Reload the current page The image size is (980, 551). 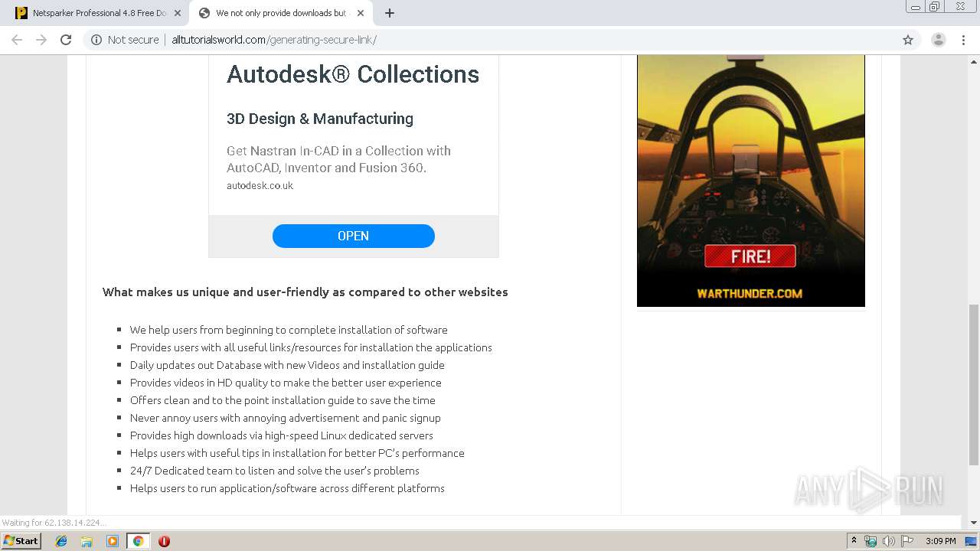(x=66, y=40)
